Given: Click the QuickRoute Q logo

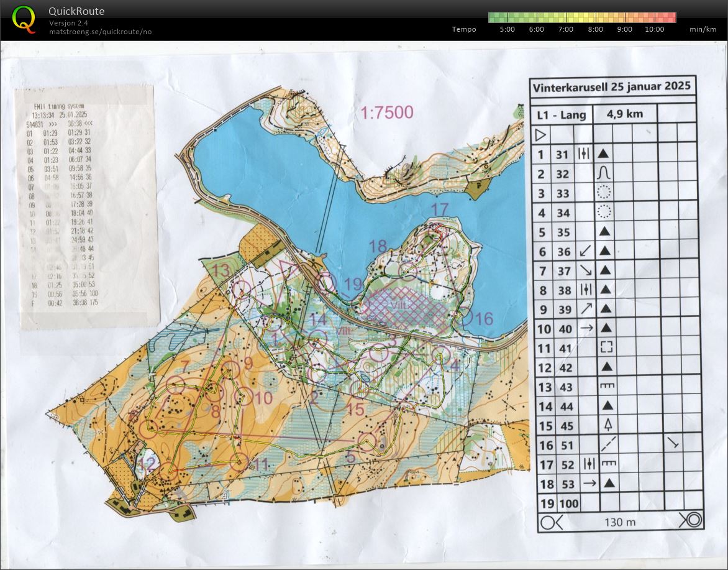Looking at the screenshot, I should [x=24, y=19].
